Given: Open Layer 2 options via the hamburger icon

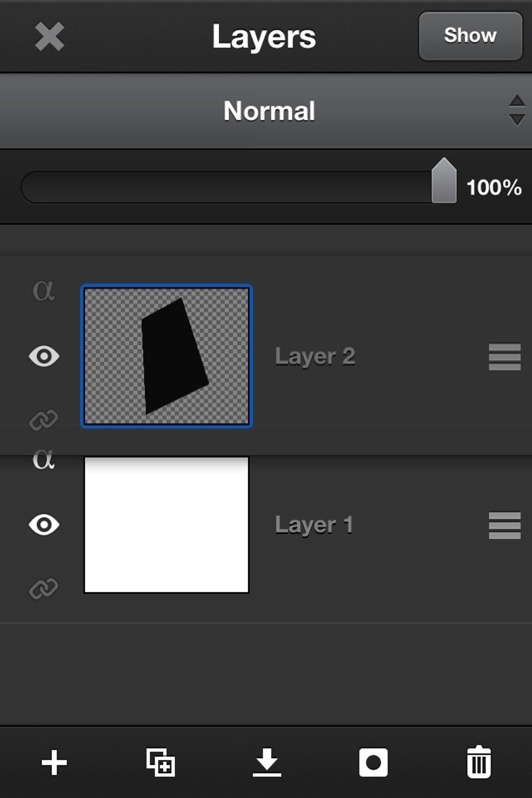Looking at the screenshot, I should click(x=503, y=357).
